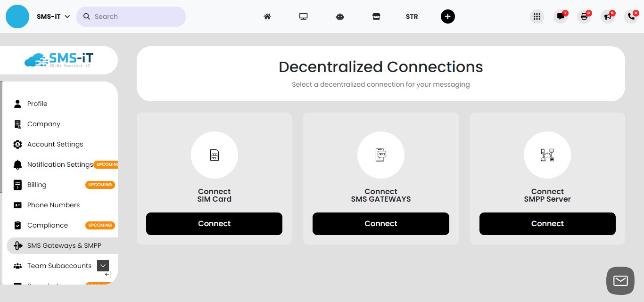Viewport: 644px width, 302px height.
Task: Open the desktop monitor icon
Action: (303, 16)
